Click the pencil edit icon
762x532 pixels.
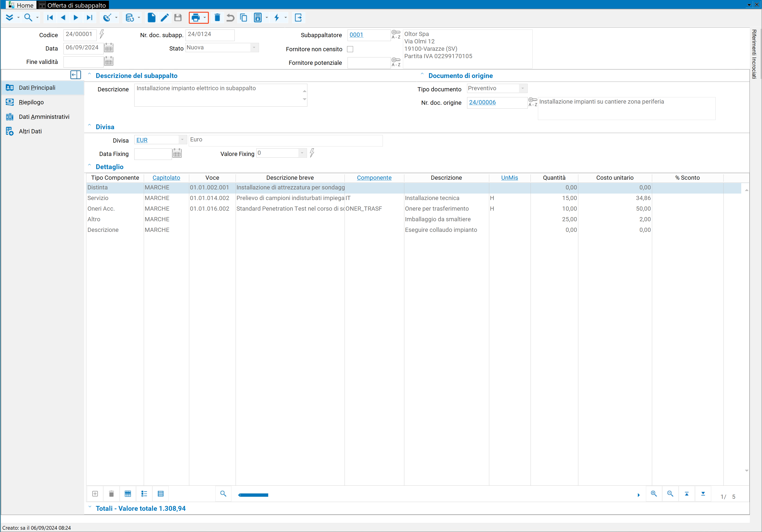tap(165, 18)
